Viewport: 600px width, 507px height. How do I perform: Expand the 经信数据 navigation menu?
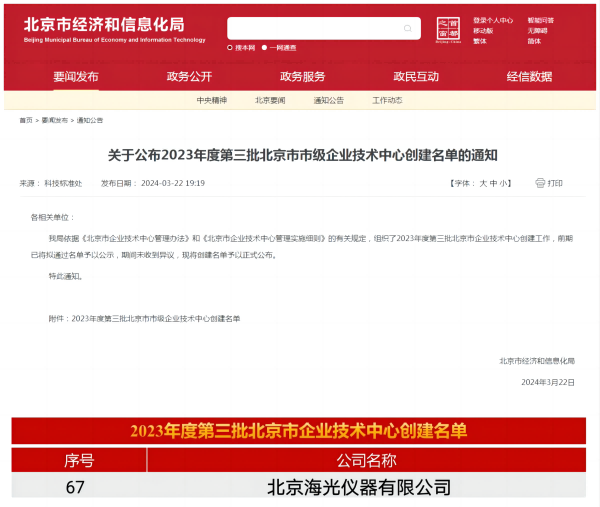tap(529, 77)
